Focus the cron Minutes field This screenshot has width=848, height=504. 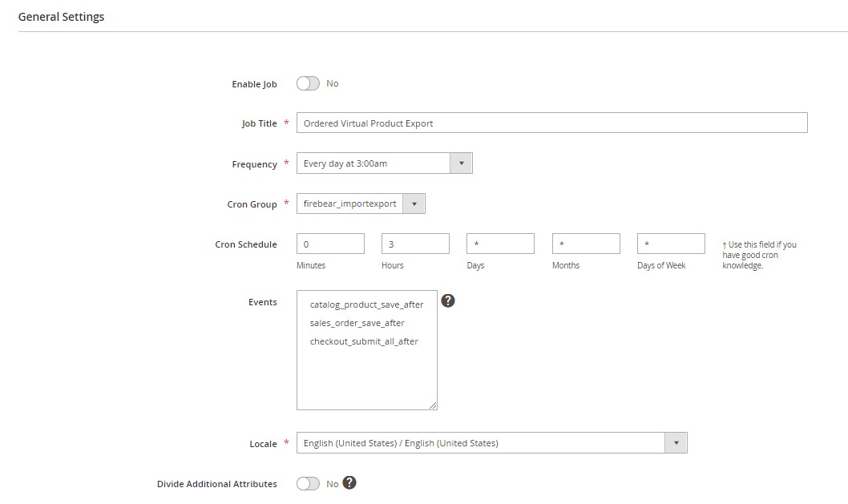pyautogui.click(x=330, y=244)
